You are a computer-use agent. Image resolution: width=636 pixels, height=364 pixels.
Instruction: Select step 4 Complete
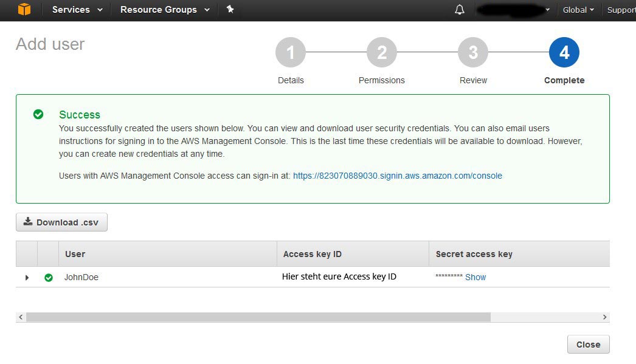click(x=564, y=52)
